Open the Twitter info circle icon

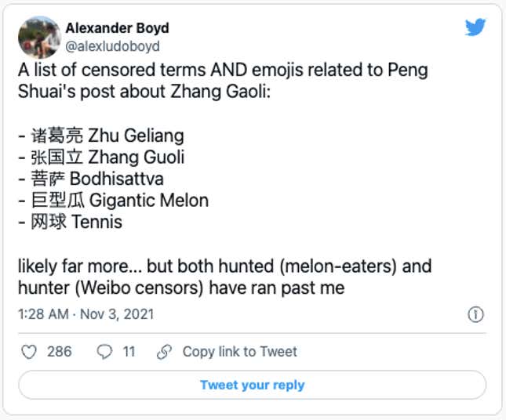pyautogui.click(x=475, y=314)
